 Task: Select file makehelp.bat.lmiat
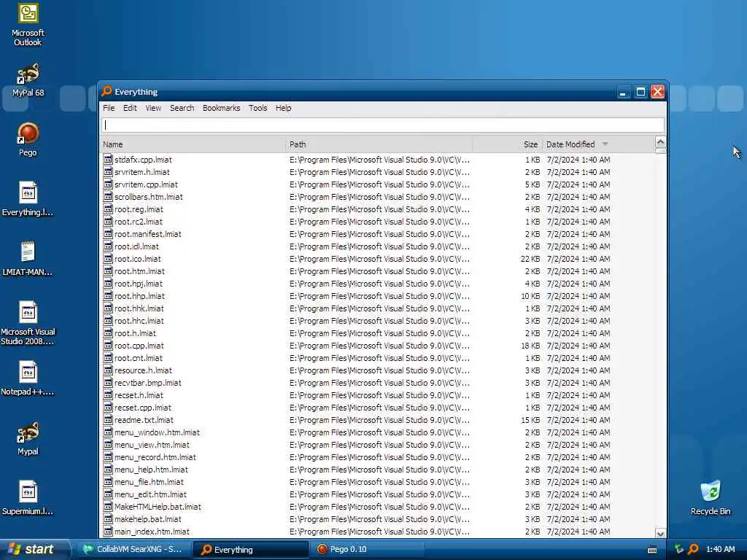tap(147, 519)
